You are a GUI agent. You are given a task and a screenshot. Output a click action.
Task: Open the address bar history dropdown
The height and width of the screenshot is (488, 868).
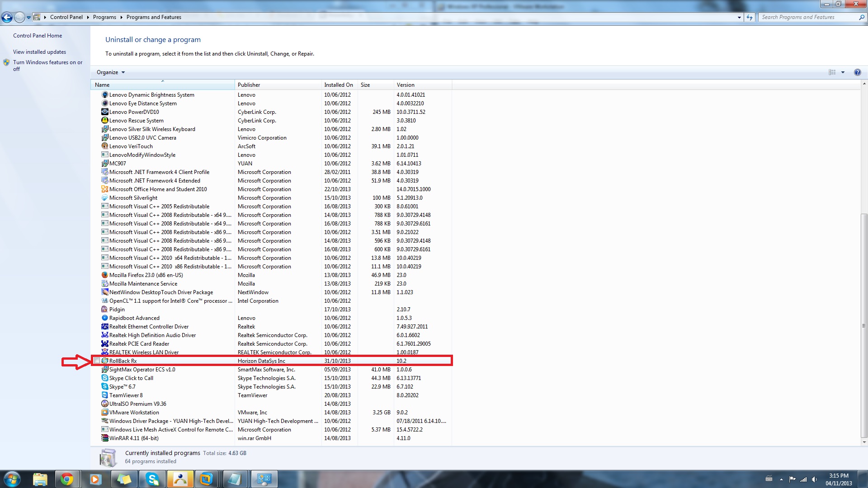tap(739, 17)
